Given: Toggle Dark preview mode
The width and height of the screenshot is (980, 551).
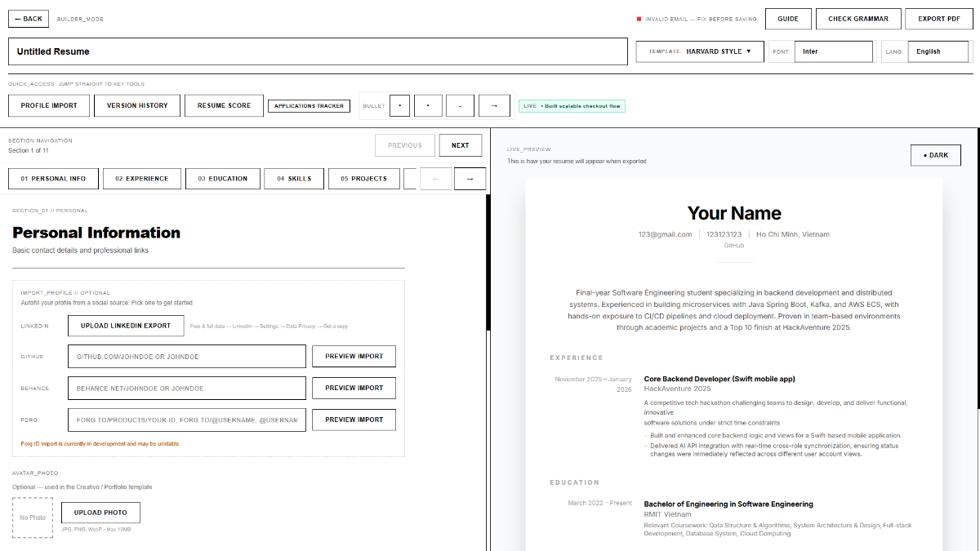Looking at the screenshot, I should [936, 155].
